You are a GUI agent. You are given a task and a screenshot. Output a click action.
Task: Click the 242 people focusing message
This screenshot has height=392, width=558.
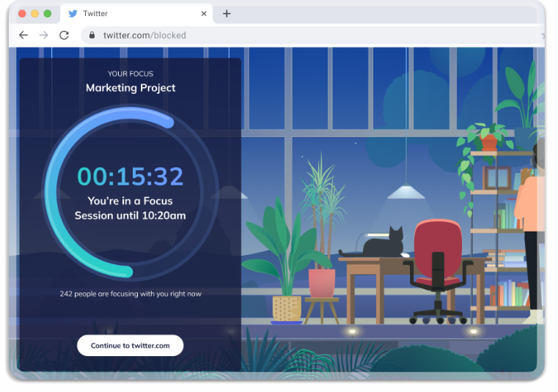tap(131, 294)
